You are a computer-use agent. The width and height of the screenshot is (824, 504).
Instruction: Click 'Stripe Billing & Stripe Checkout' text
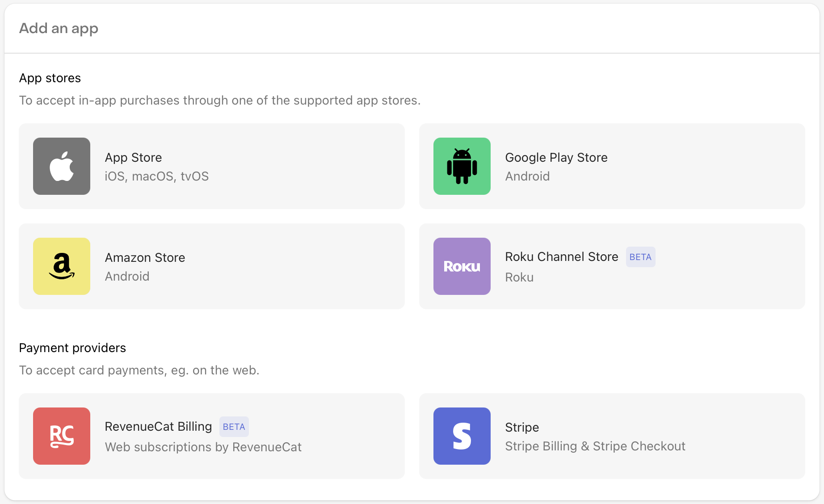(x=595, y=446)
